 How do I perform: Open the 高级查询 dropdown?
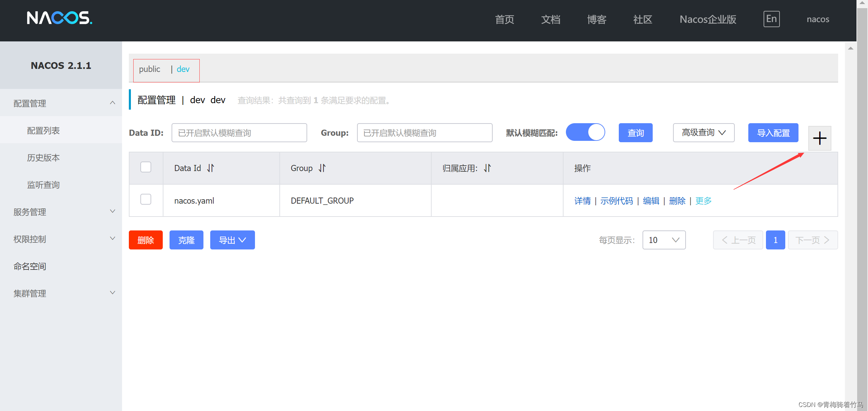tap(704, 133)
